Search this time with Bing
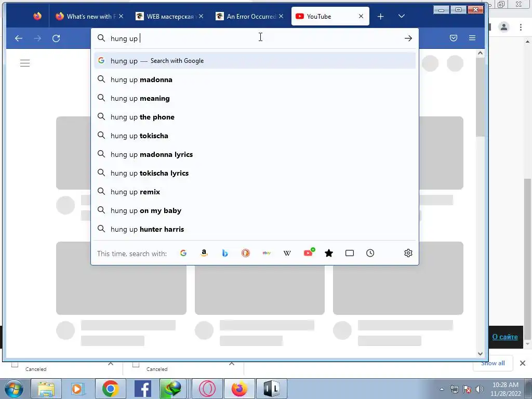The image size is (532, 399). click(x=224, y=253)
